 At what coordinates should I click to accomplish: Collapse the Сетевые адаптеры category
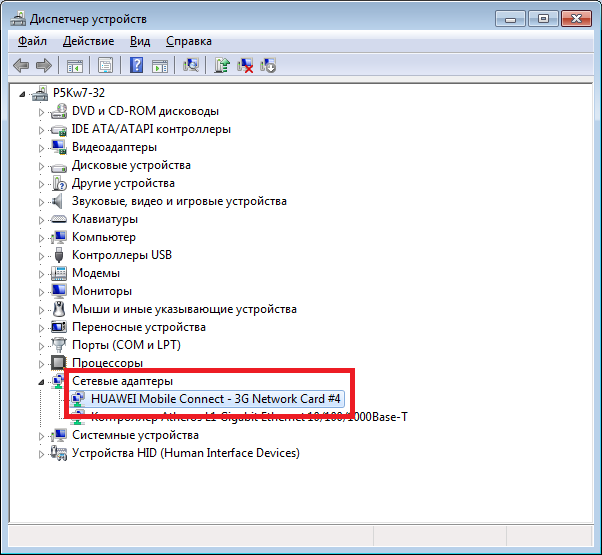tap(42, 382)
